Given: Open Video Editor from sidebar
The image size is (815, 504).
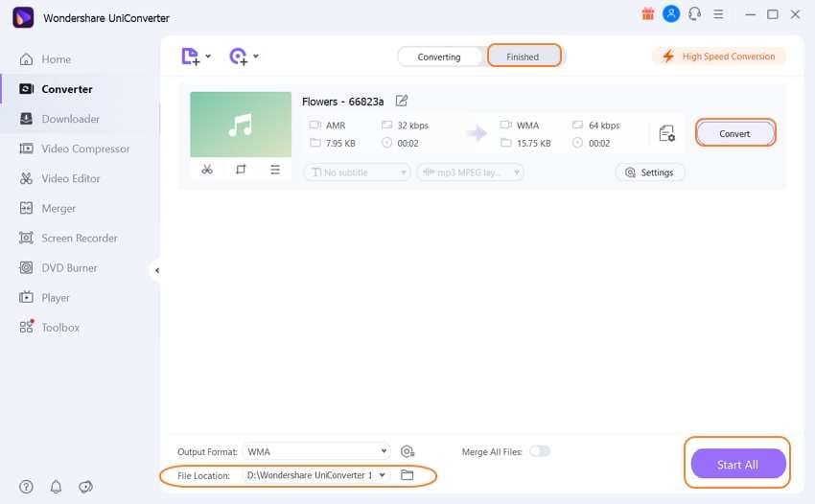Looking at the screenshot, I should tap(59, 178).
